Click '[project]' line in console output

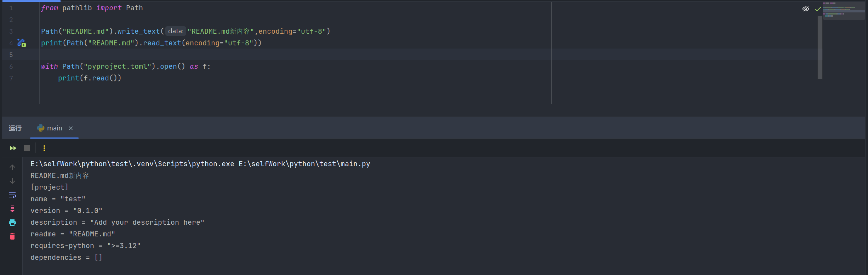point(50,187)
